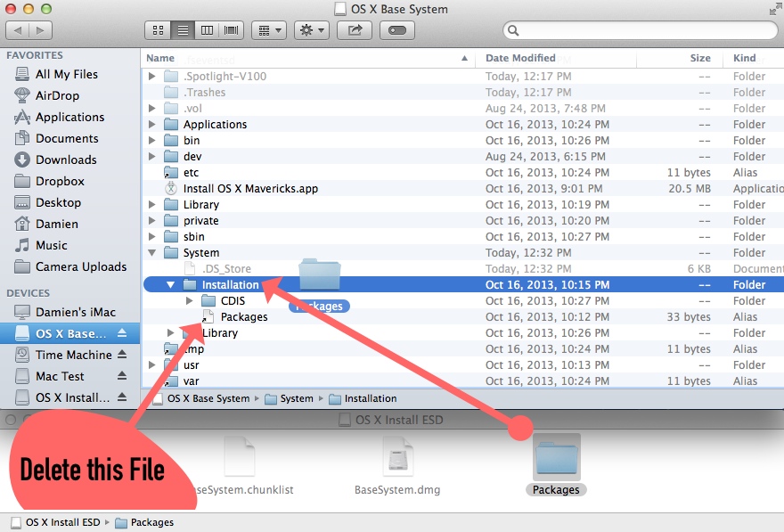The height and width of the screenshot is (532, 784).
Task: Sort the list by Name column
Action: (x=307, y=58)
